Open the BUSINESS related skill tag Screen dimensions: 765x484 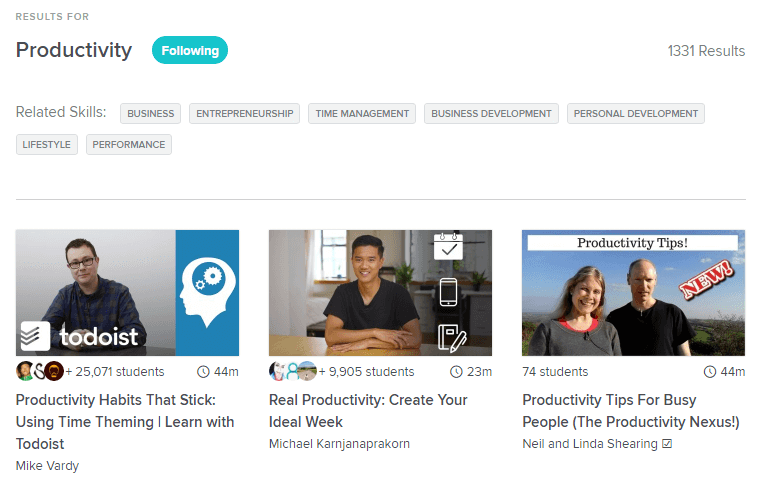pyautogui.click(x=150, y=113)
